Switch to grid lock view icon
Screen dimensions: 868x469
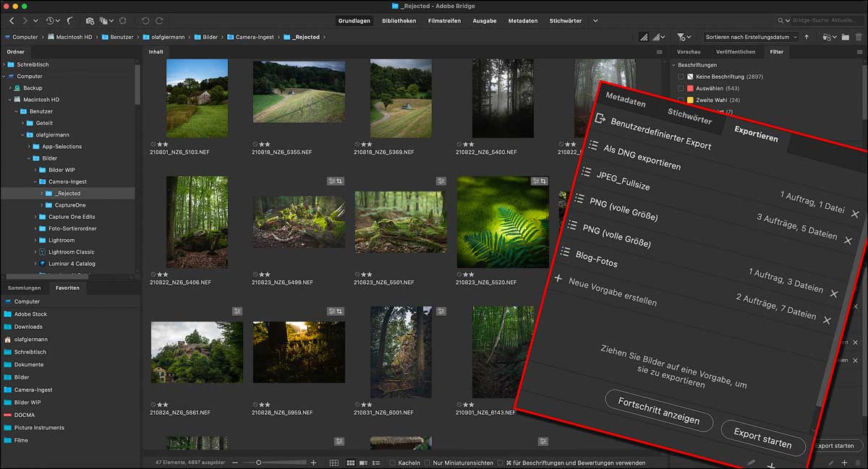pyautogui.click(x=334, y=462)
